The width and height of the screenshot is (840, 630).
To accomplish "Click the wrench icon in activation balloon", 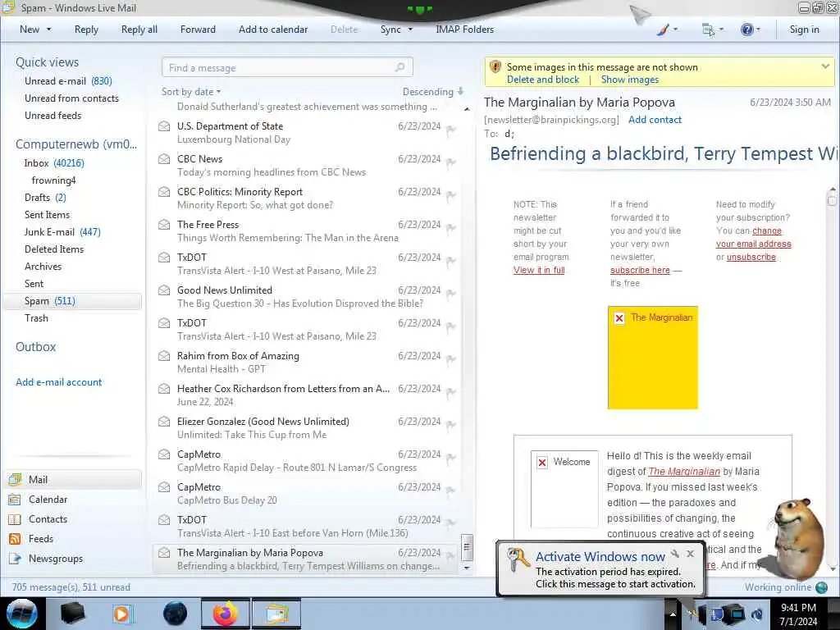I will point(675,554).
